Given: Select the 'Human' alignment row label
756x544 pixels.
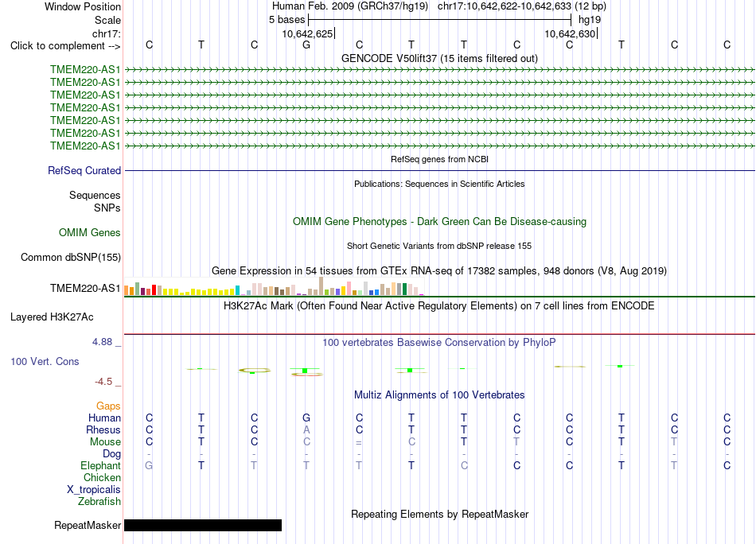Looking at the screenshot, I should pyautogui.click(x=104, y=418).
